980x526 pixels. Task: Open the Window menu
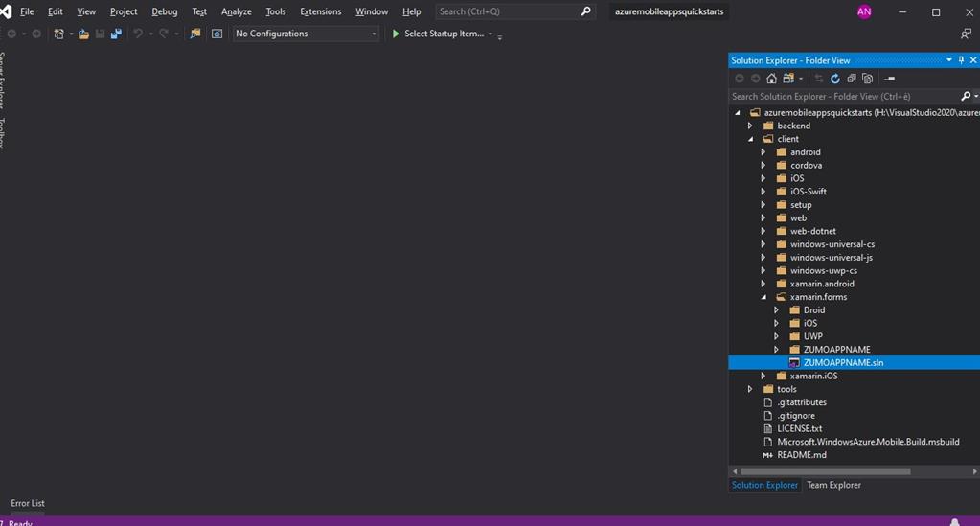[372, 11]
